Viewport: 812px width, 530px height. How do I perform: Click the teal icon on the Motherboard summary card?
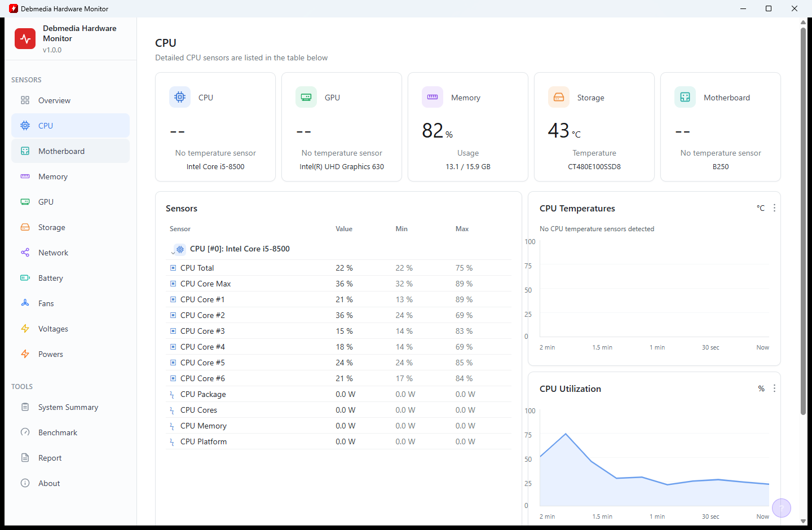coord(685,97)
